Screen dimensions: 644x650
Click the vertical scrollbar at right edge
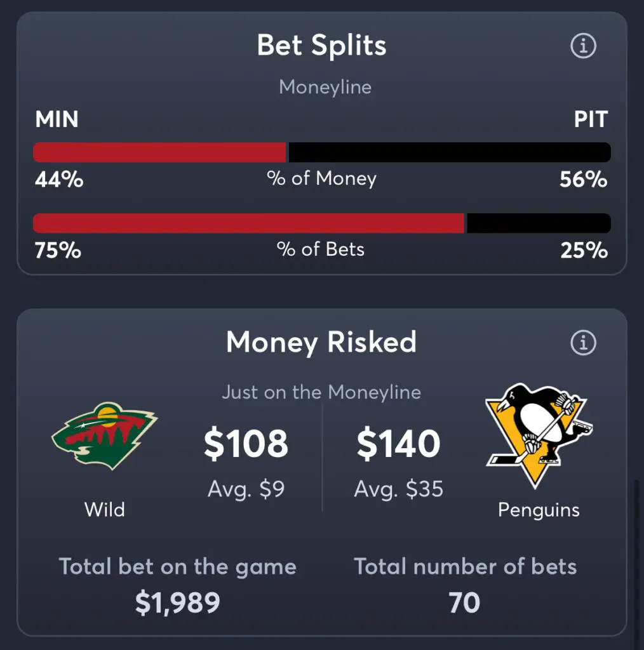pyautogui.click(x=636, y=564)
